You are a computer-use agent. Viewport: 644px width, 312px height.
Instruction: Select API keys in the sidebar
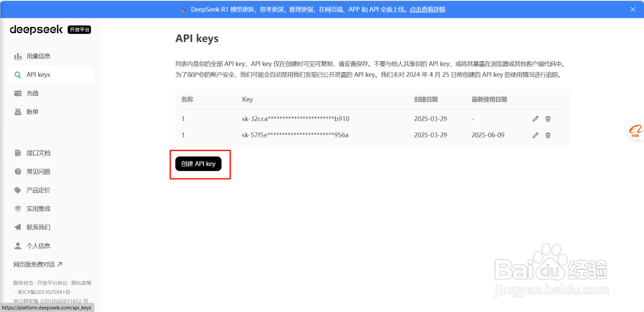(51, 75)
